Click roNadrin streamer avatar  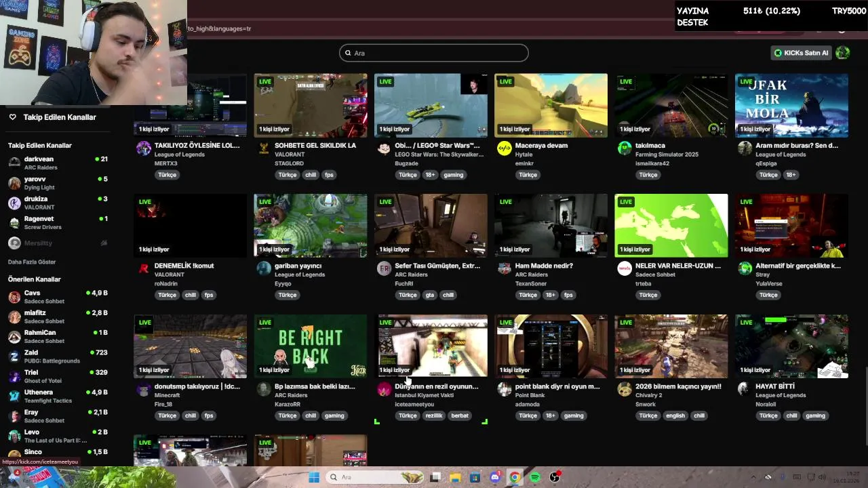click(x=143, y=269)
